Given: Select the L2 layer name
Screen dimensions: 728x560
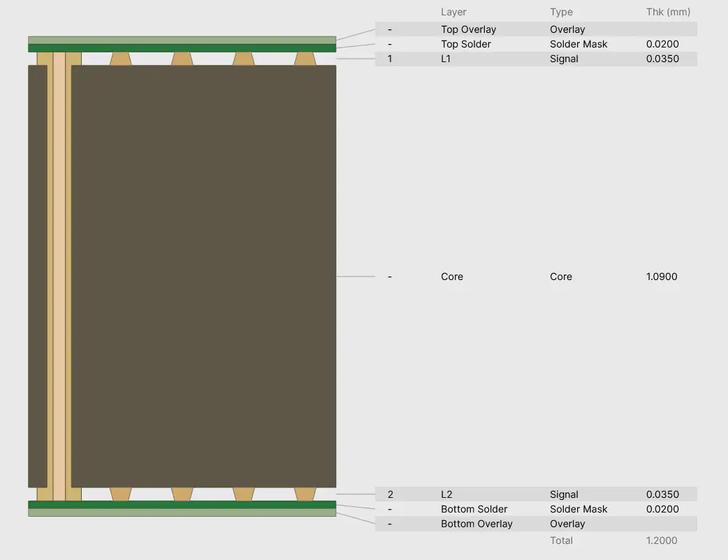Looking at the screenshot, I should click(446, 494).
